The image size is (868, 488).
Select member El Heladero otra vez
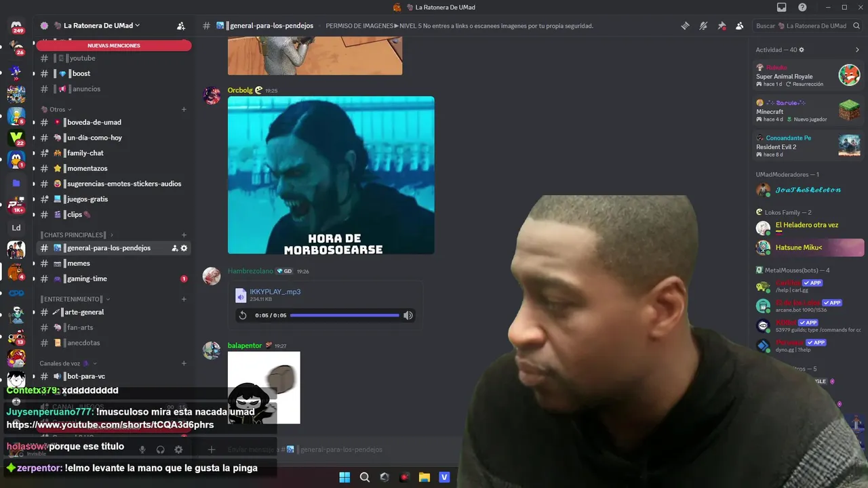(x=808, y=227)
